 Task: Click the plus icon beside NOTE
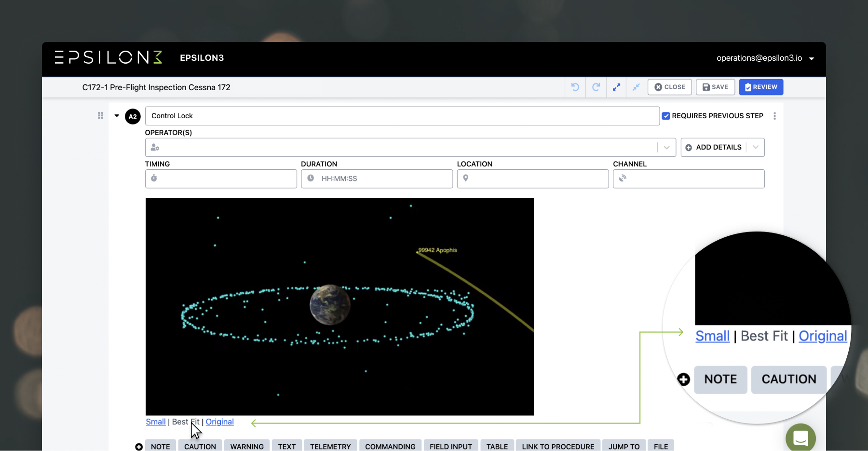coord(139,447)
